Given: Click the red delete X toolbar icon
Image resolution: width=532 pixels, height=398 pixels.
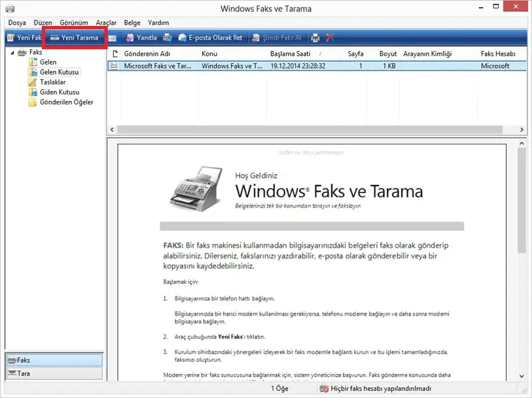Looking at the screenshot, I should (331, 37).
